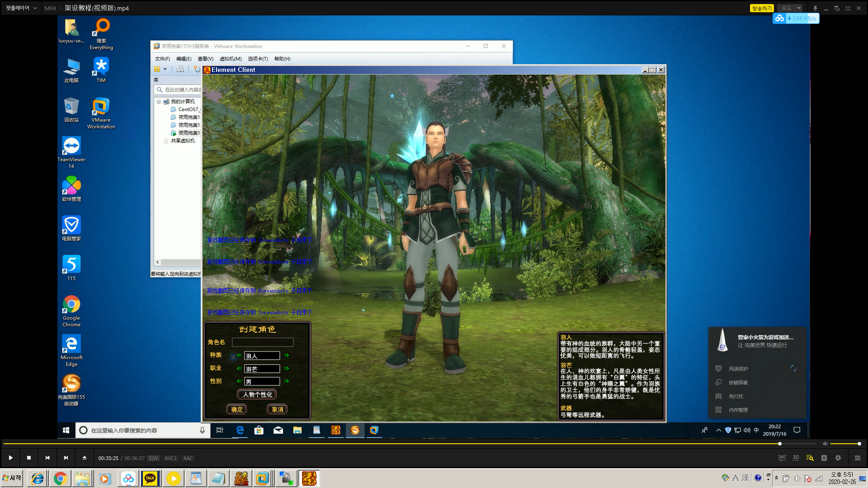Click the 人物个性化 button
The image size is (868, 488).
pos(257,394)
